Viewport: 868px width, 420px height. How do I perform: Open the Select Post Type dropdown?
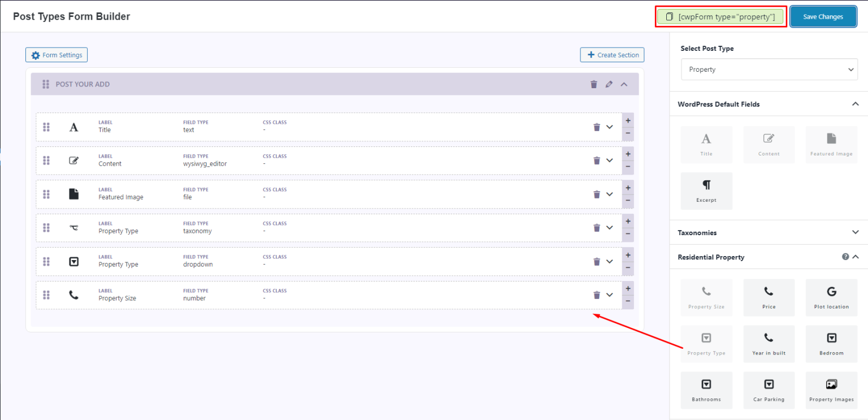click(x=769, y=69)
